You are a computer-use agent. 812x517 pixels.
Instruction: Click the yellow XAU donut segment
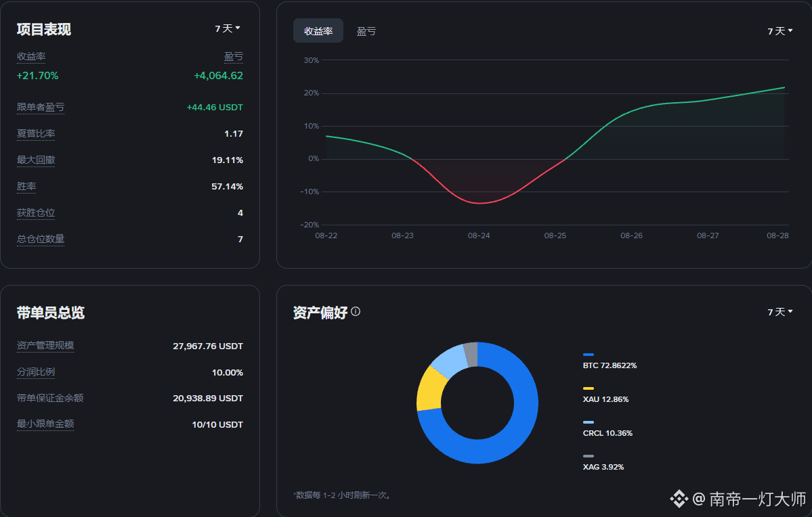coord(431,389)
